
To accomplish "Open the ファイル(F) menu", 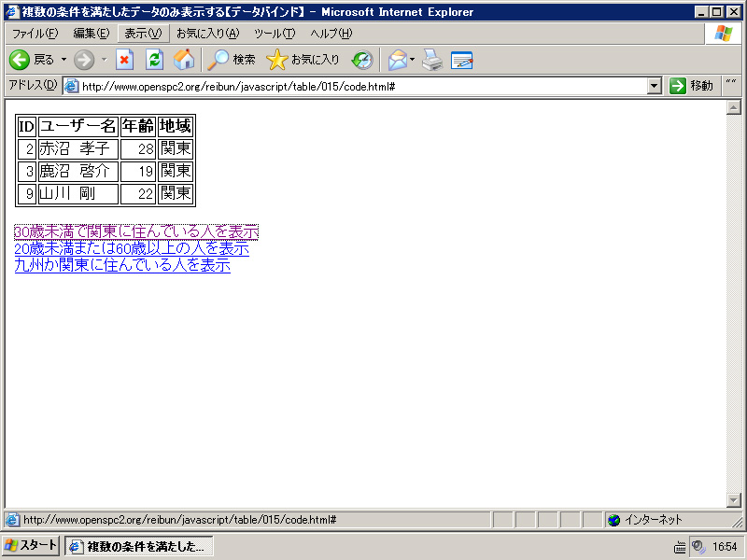I will (35, 34).
